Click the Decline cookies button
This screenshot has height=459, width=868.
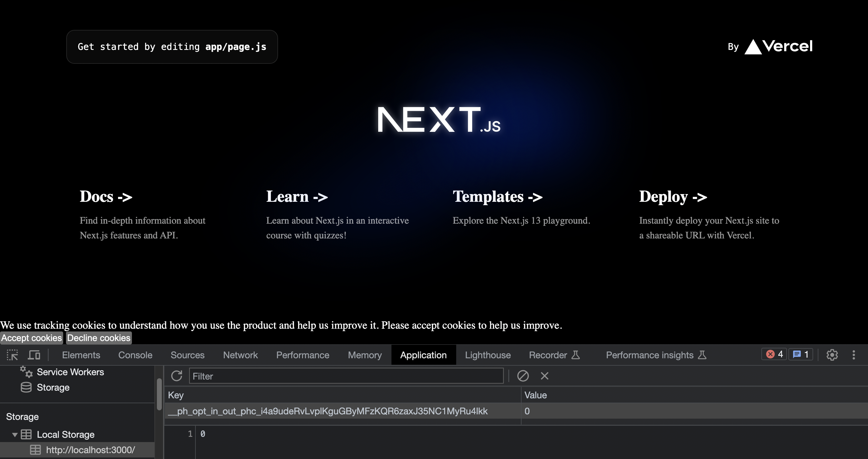tap(98, 337)
